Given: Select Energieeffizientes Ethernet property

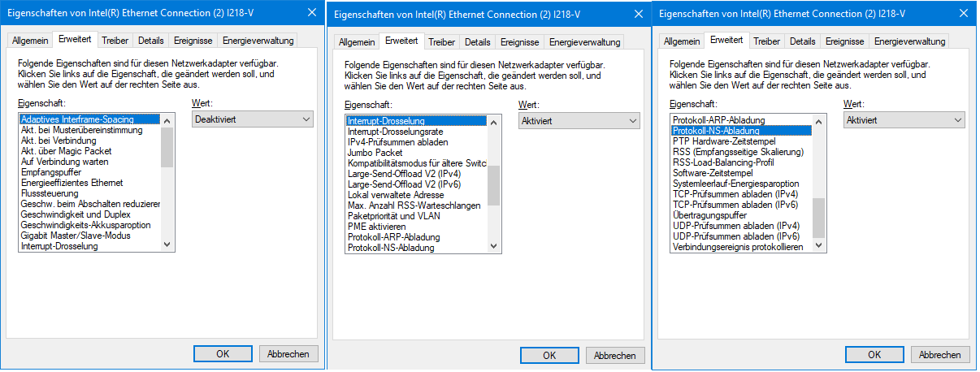Looking at the screenshot, I should (72, 183).
